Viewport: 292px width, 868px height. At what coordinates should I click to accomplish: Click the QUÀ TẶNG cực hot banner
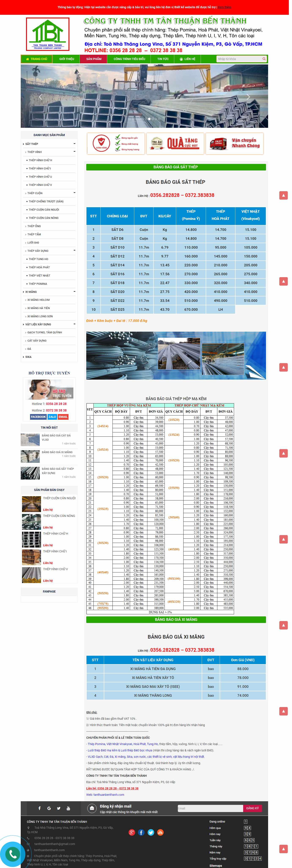[175, 144]
